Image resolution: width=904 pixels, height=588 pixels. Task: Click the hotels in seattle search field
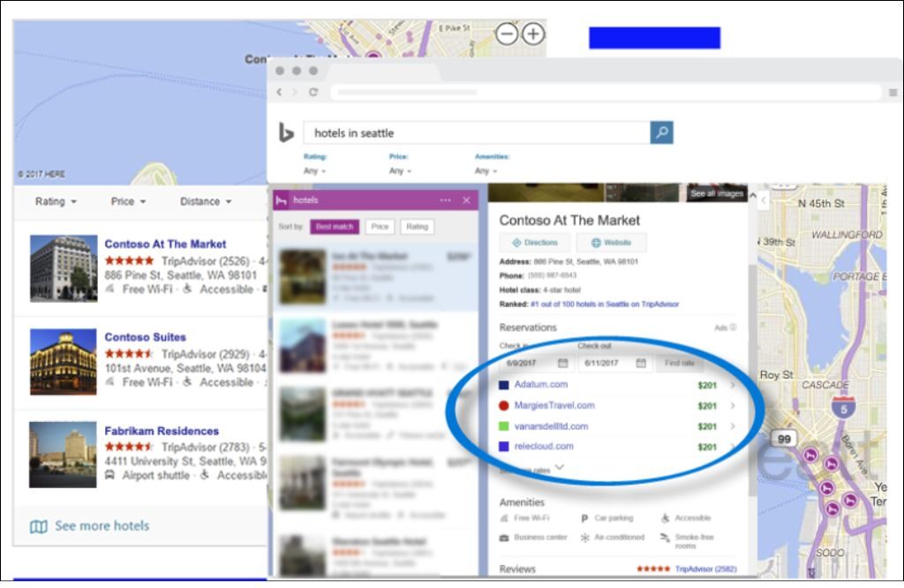[x=477, y=132]
